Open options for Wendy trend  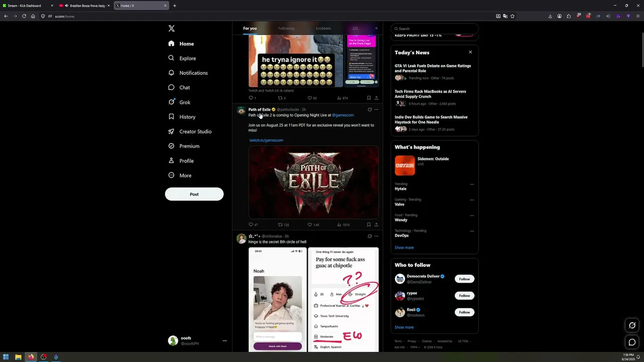[472, 216]
